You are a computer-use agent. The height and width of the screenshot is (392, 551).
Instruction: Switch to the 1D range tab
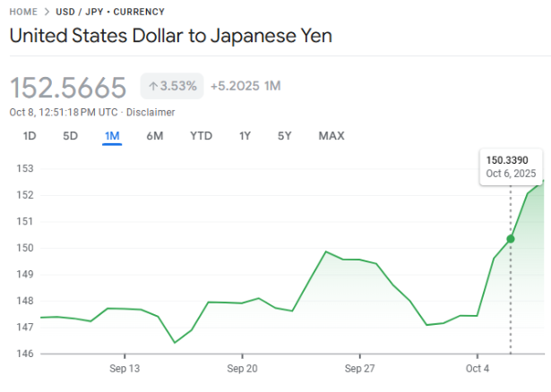coord(30,136)
